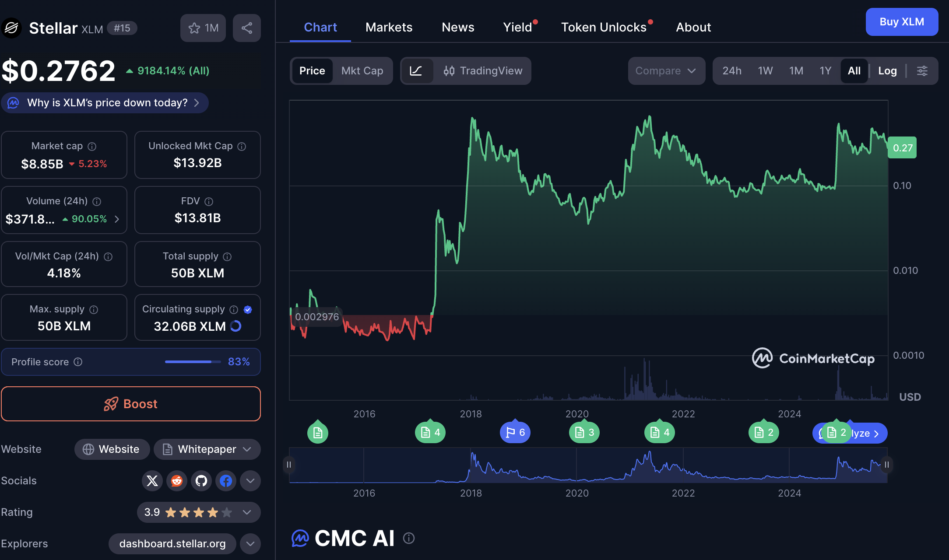Screen dimensions: 949x560
Task: Click the Buy XLM button
Action: (x=901, y=22)
